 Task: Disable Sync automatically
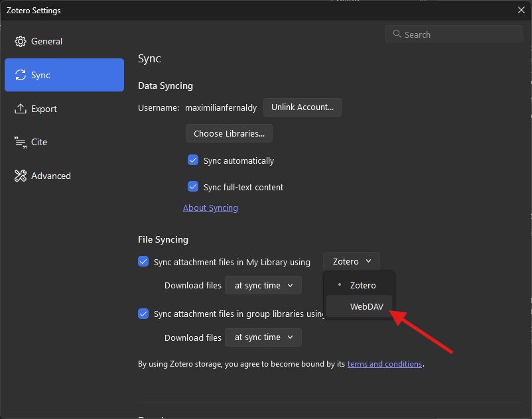tap(192, 160)
